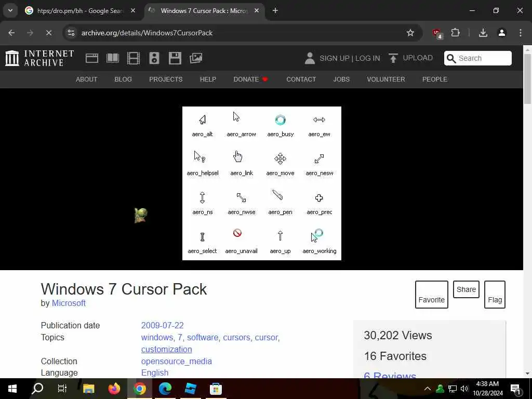Click the address bar URL
Screen dimensions: 532x399
click(x=147, y=33)
